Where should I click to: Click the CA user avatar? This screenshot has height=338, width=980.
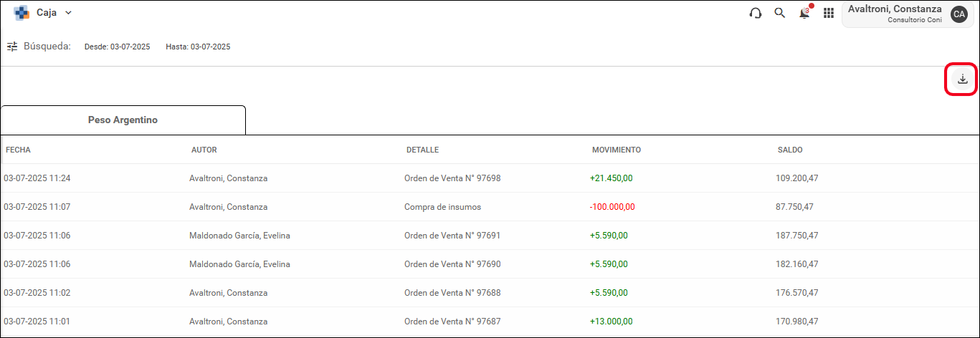[959, 14]
